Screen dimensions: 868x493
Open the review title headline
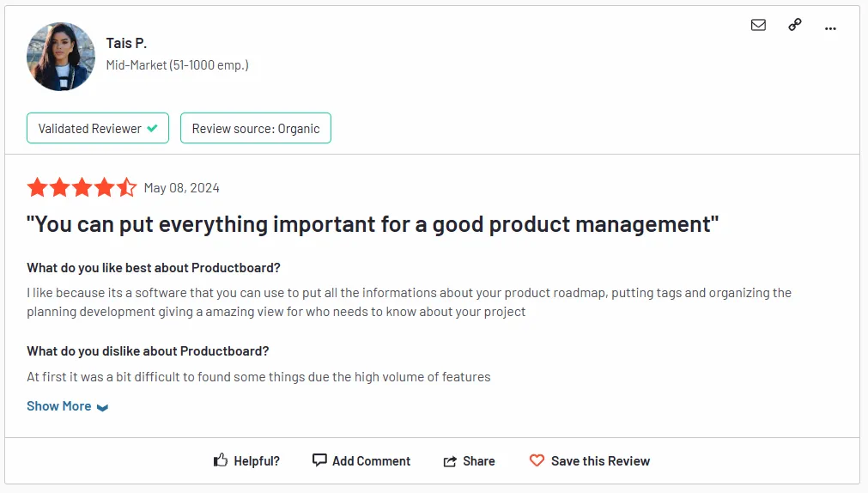[373, 224]
